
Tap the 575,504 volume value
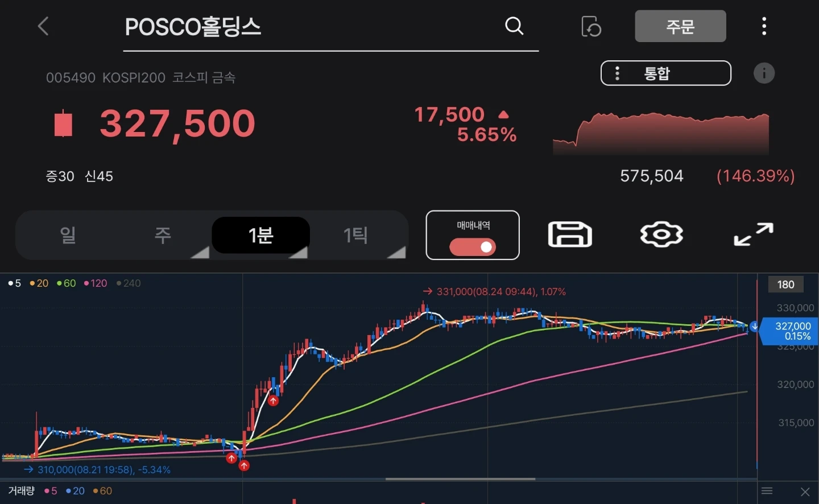tap(652, 176)
